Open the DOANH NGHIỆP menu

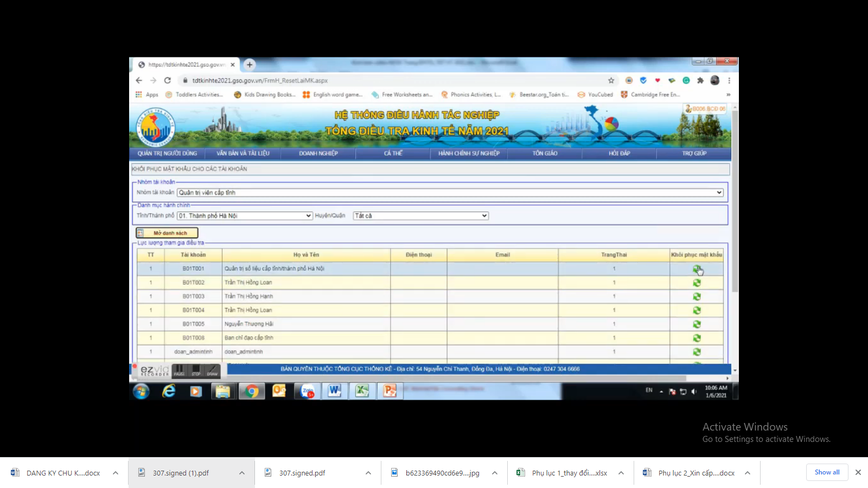(x=319, y=153)
